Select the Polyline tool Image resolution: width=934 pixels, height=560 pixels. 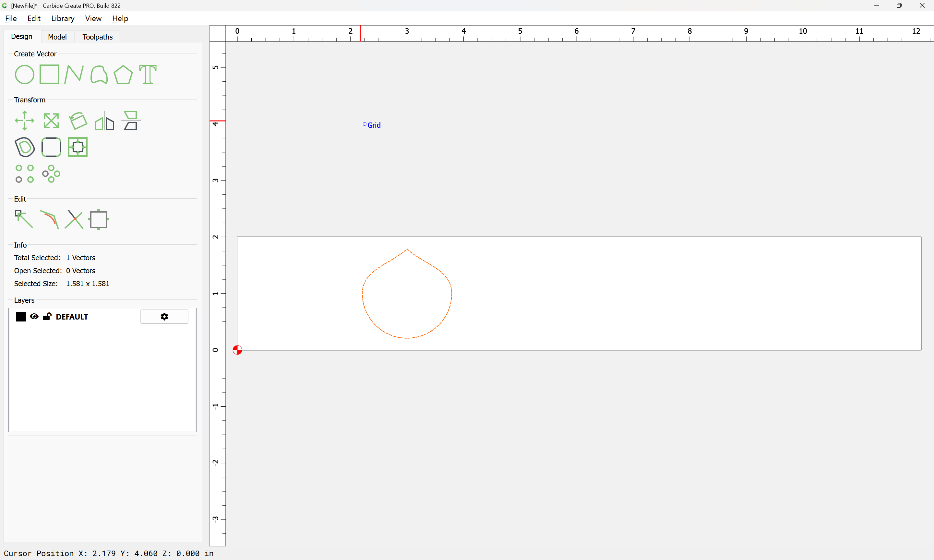point(74,74)
